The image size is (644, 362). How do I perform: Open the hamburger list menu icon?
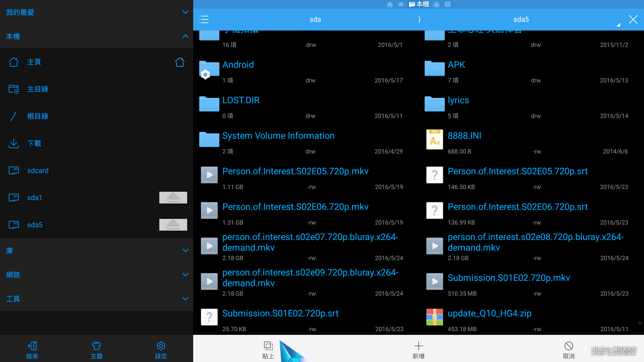[x=204, y=19]
